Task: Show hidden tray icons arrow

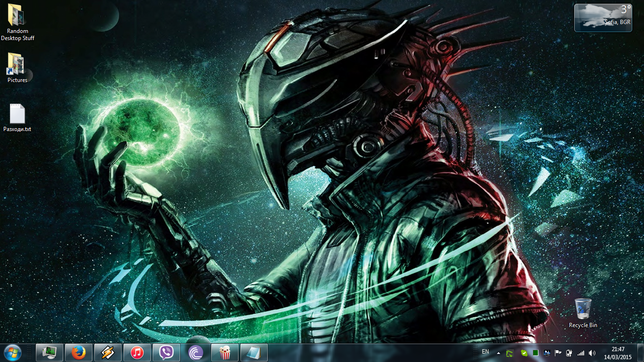Action: click(498, 353)
